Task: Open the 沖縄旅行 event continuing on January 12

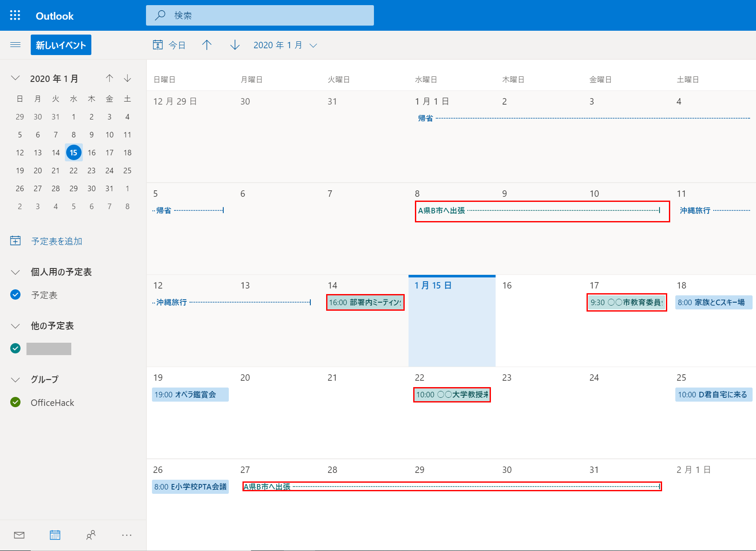Action: pos(232,302)
